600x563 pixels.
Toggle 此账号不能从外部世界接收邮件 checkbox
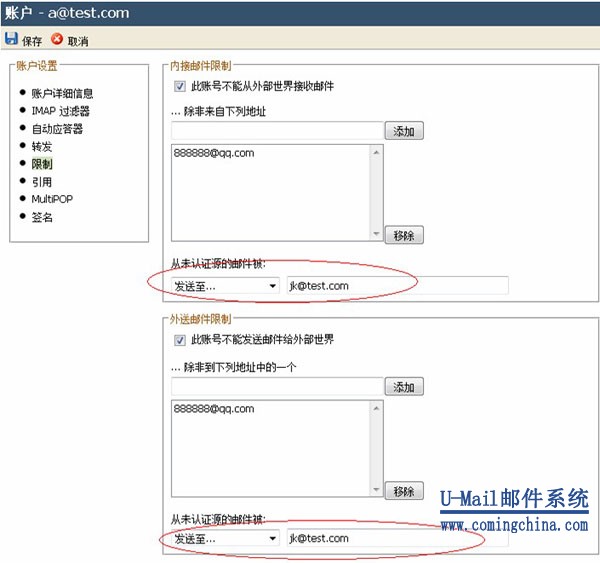pyautogui.click(x=180, y=86)
